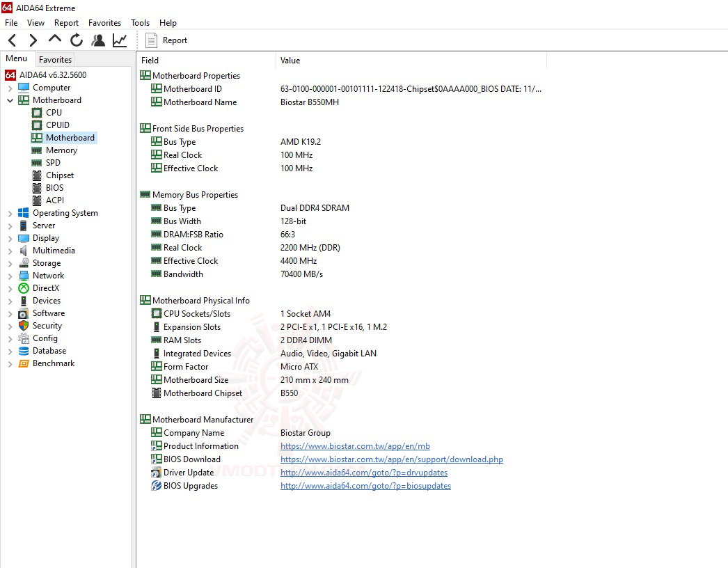Open the user profile toolbar icon
The image size is (728, 568).
tap(98, 40)
